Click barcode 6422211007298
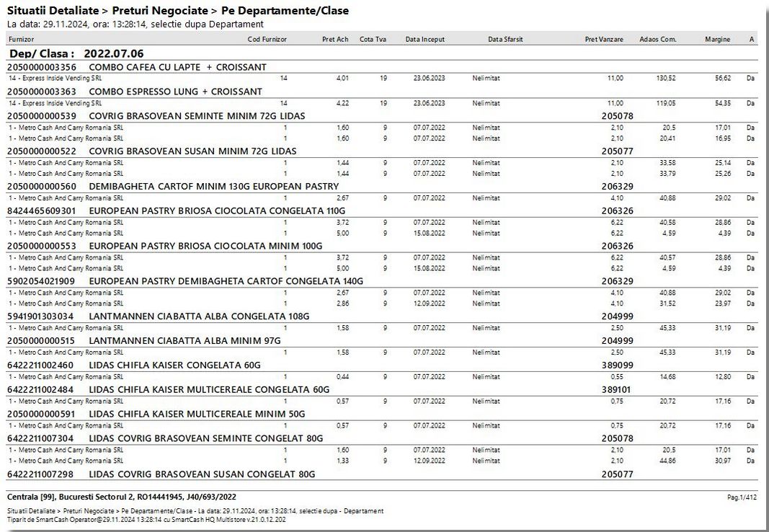769x532 pixels. coord(42,474)
